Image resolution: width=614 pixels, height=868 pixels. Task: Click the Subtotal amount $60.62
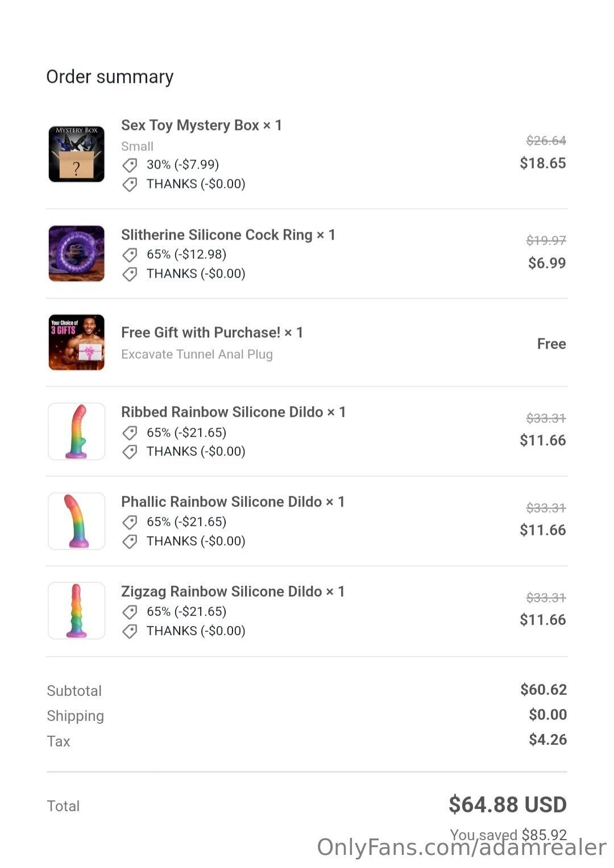pyautogui.click(x=543, y=690)
